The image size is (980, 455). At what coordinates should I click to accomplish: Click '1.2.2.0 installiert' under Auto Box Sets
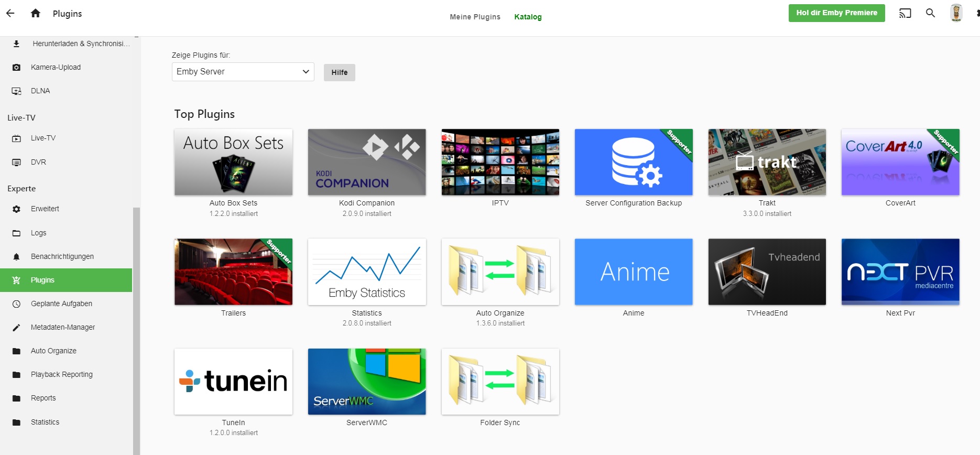pos(234,214)
